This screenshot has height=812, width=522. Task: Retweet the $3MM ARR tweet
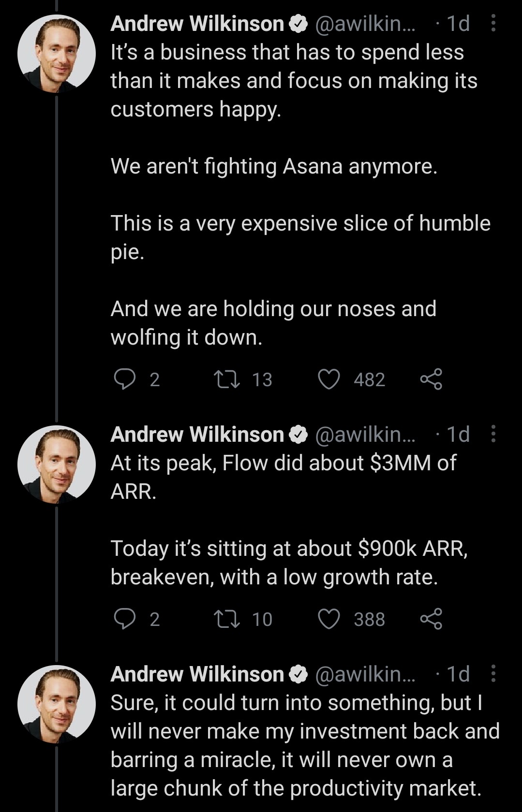pos(227,619)
